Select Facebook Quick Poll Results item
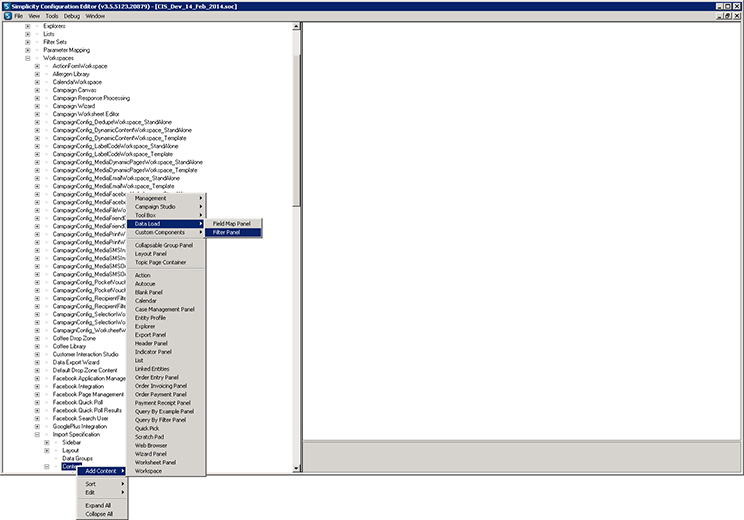744x520 pixels. pos(87,410)
